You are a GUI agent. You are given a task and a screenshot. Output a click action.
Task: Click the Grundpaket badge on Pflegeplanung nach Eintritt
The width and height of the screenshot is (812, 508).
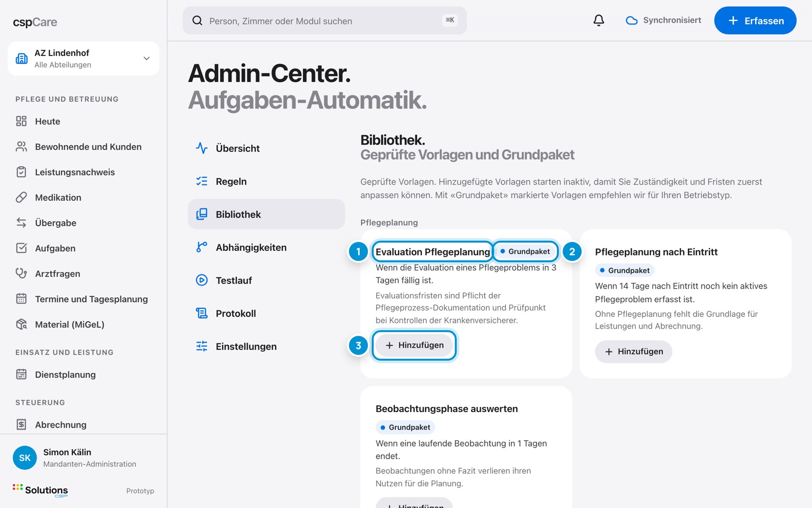tap(625, 270)
